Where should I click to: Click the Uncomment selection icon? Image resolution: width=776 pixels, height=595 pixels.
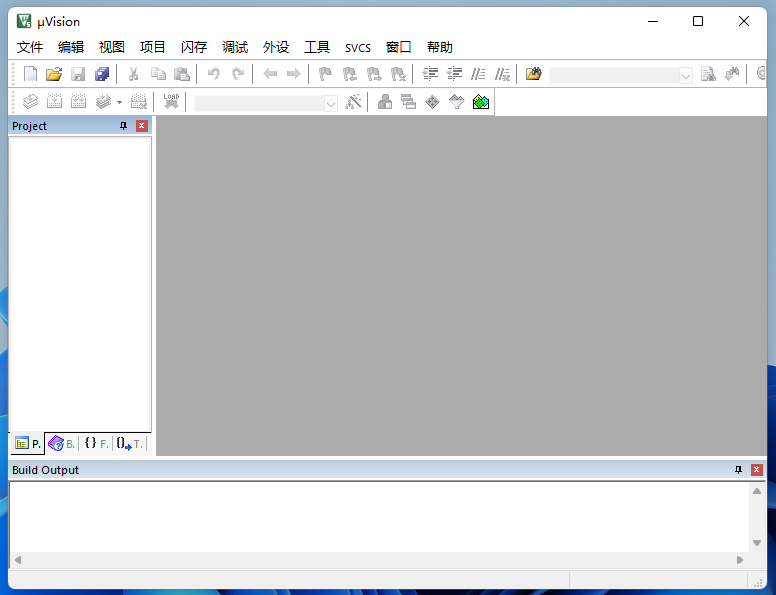(x=502, y=74)
